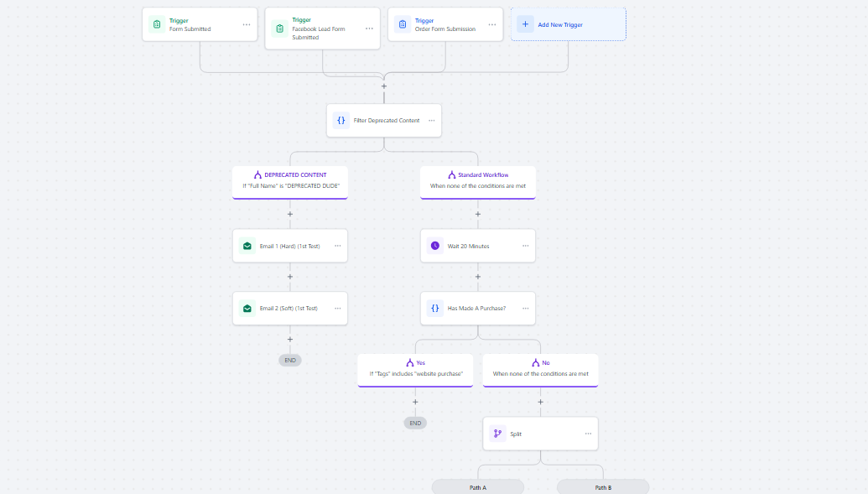Open the Wait 20 Minutes action
The height and width of the screenshot is (494, 868).
(x=478, y=246)
